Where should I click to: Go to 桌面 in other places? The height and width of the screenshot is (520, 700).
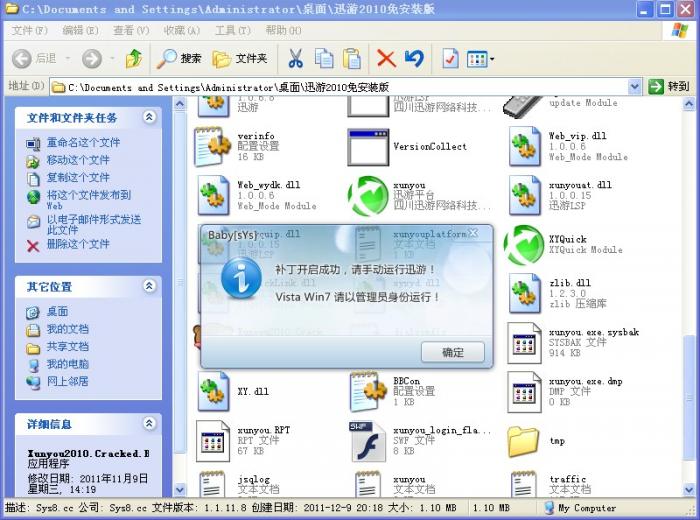[x=58, y=311]
